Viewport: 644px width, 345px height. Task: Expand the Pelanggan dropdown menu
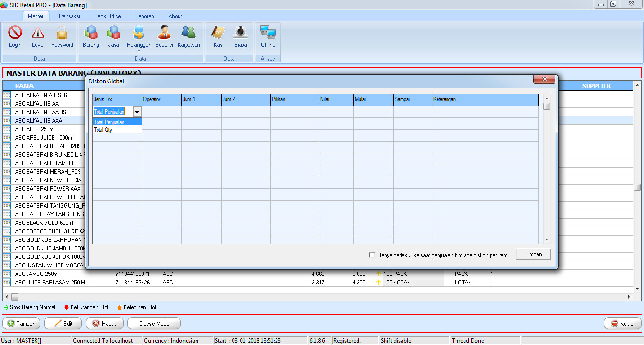point(139,50)
